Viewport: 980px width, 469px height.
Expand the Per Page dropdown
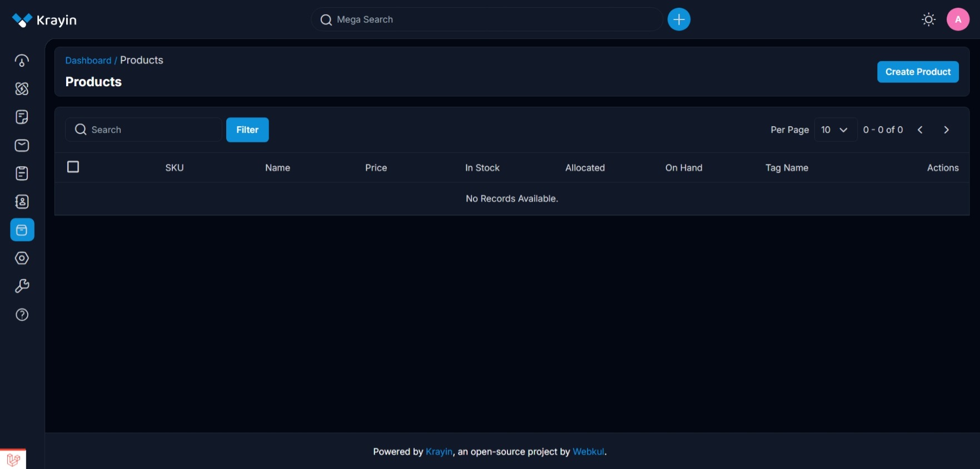835,130
